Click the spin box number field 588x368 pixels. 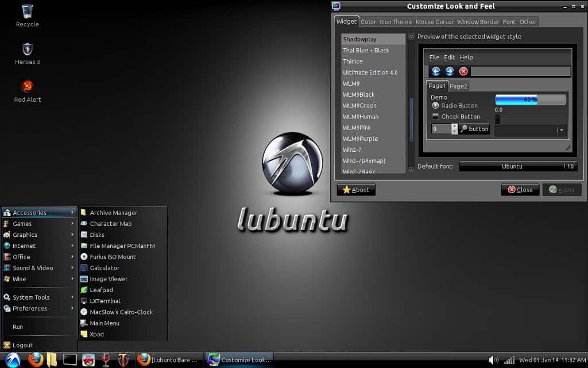click(441, 129)
